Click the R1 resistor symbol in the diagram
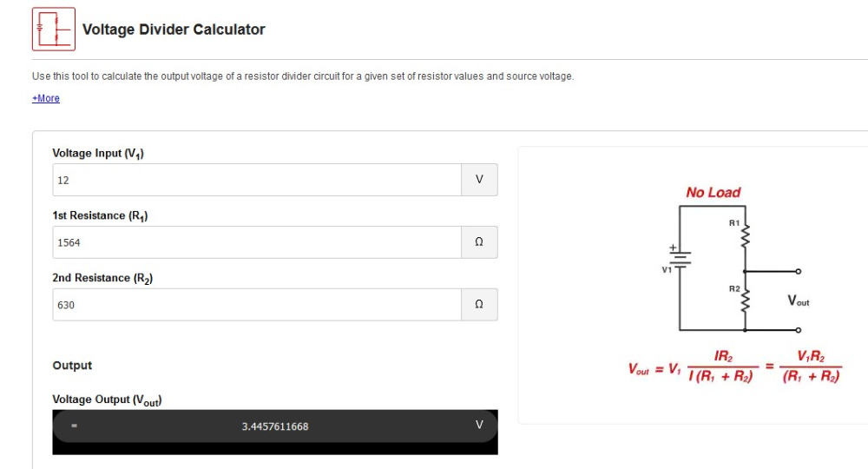Screen dimensions: 868x469 (x=746, y=234)
